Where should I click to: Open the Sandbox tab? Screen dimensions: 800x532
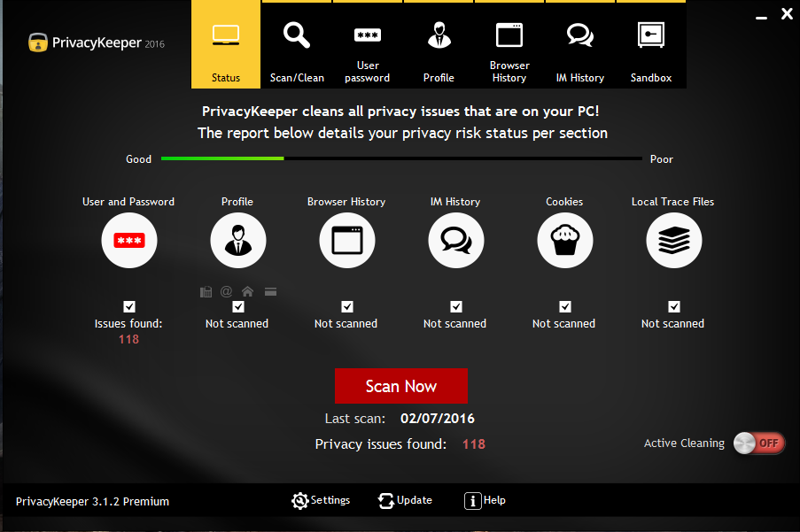651,45
